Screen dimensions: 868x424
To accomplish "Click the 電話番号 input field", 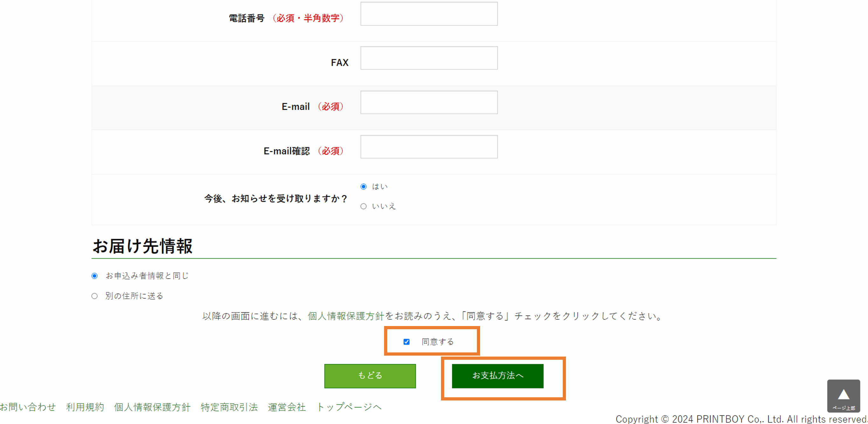I will click(429, 13).
